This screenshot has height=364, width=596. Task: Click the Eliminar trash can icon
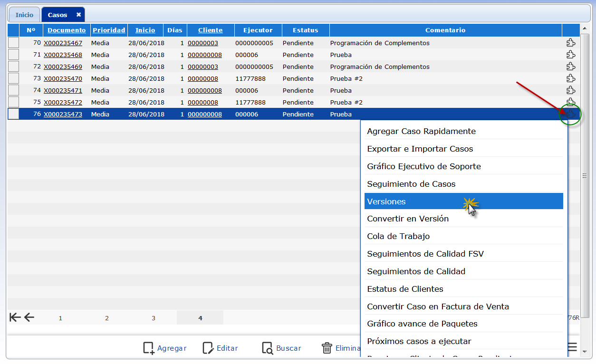[327, 348]
